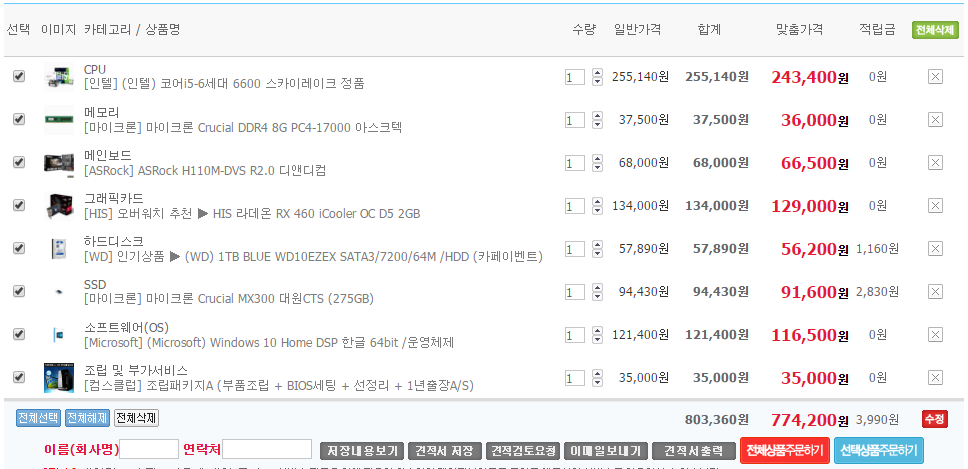Click 견적서 저장

[444, 451]
